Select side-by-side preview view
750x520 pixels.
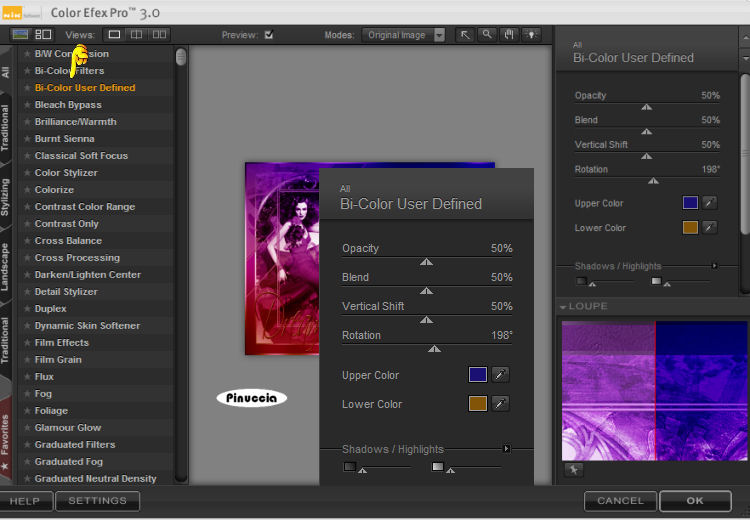[x=159, y=34]
